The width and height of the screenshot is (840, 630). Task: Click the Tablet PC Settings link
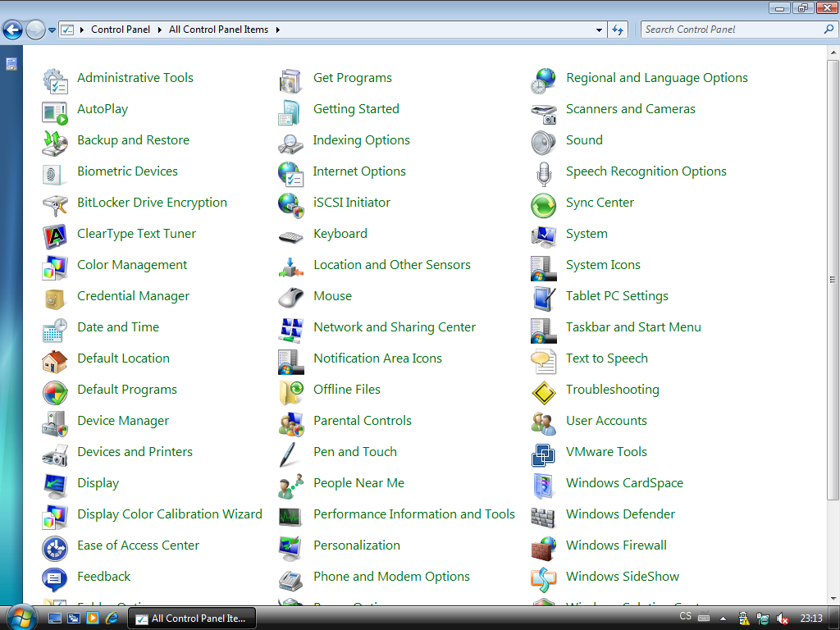617,295
